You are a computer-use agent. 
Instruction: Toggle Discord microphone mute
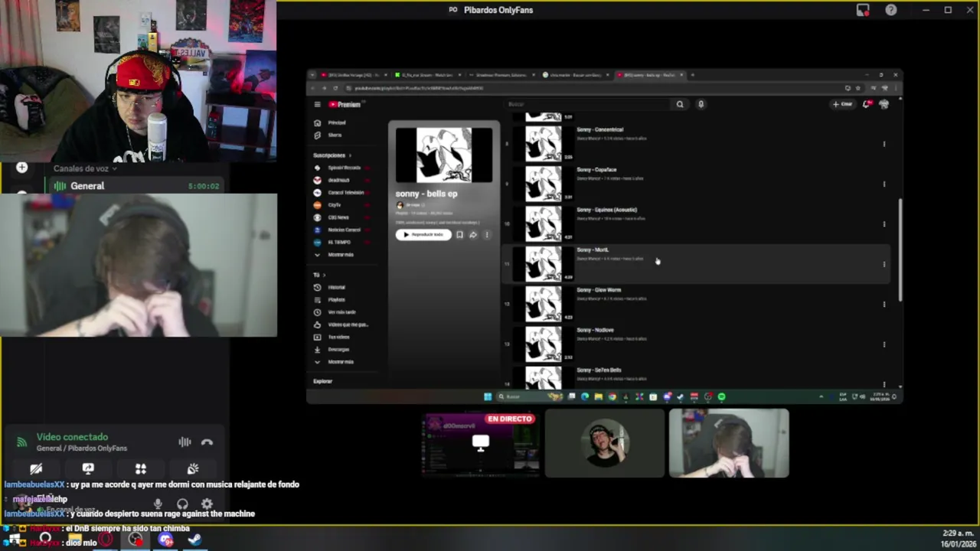158,504
